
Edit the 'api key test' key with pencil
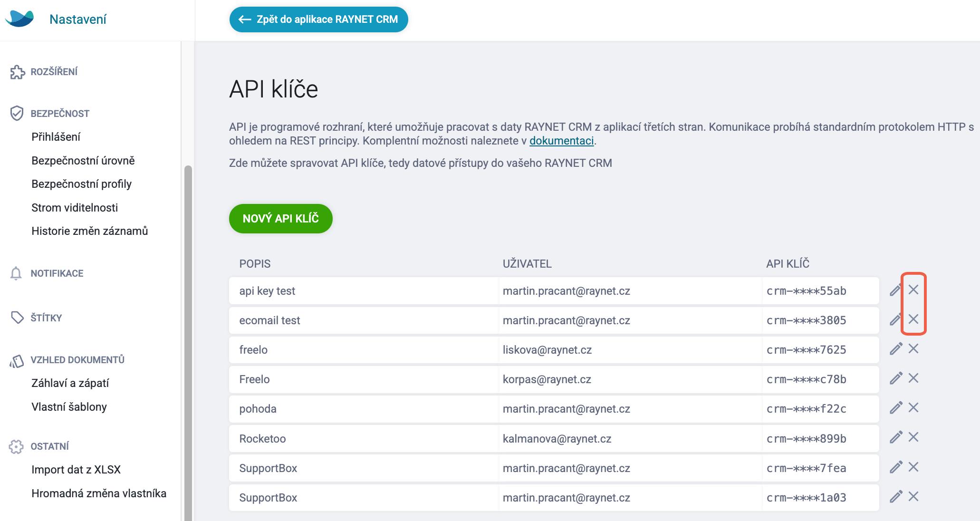[896, 290]
